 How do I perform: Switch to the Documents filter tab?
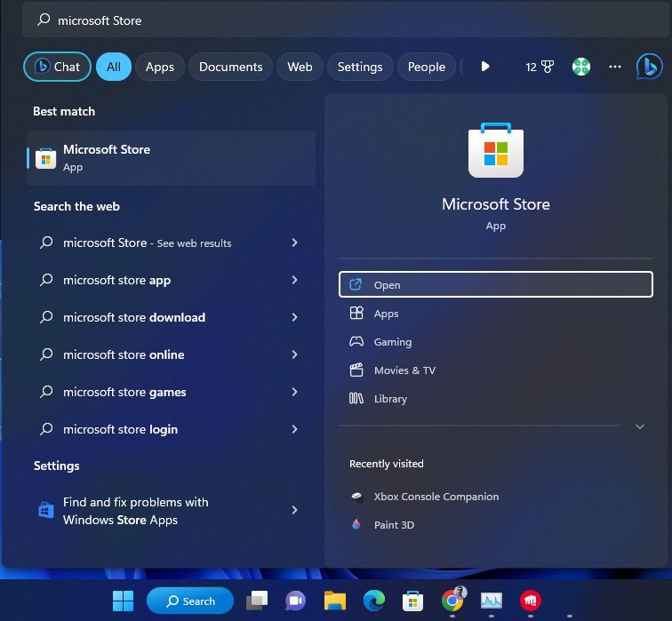pyautogui.click(x=230, y=67)
